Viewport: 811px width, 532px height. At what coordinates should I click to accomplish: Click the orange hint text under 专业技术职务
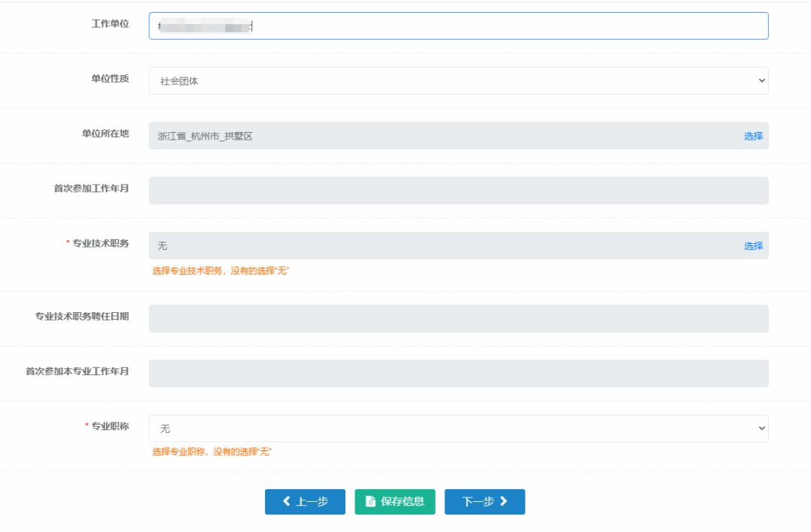tap(221, 270)
